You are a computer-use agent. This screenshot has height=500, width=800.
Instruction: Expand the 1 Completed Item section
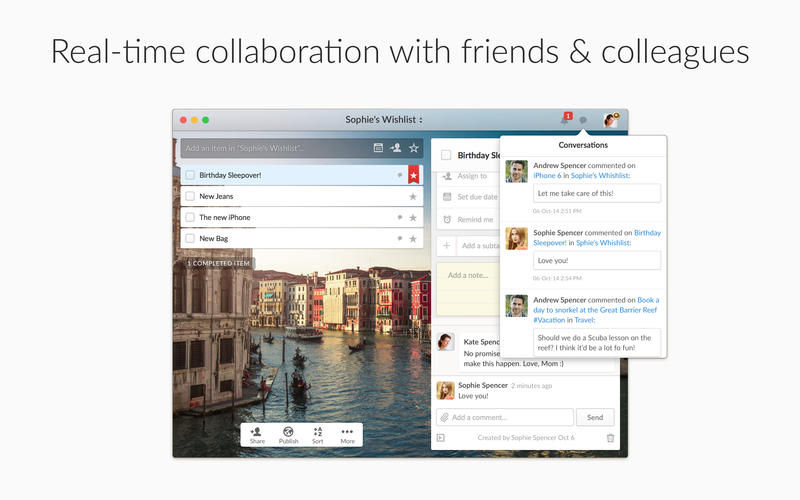point(218,263)
